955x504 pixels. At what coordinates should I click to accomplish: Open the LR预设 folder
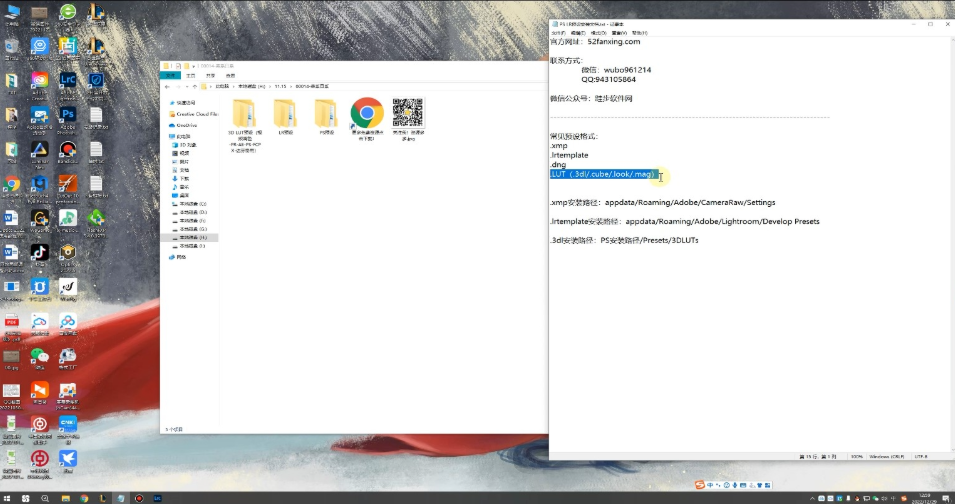tap(285, 113)
